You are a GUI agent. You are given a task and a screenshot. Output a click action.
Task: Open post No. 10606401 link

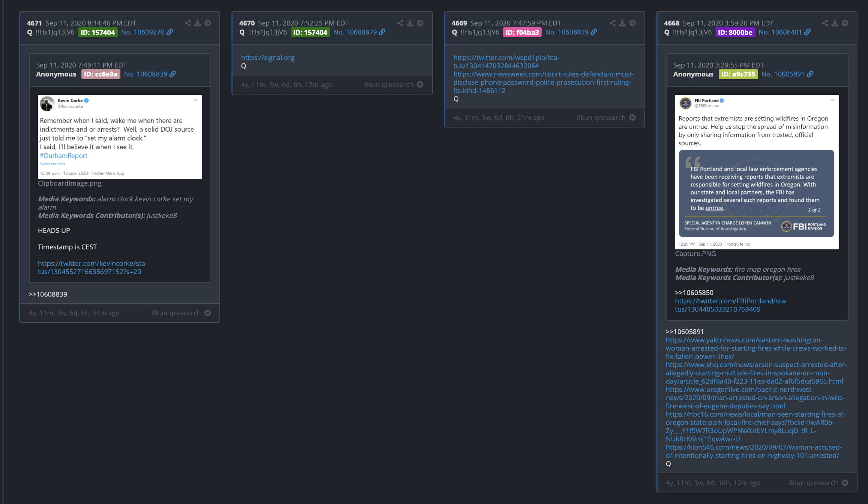(x=780, y=32)
